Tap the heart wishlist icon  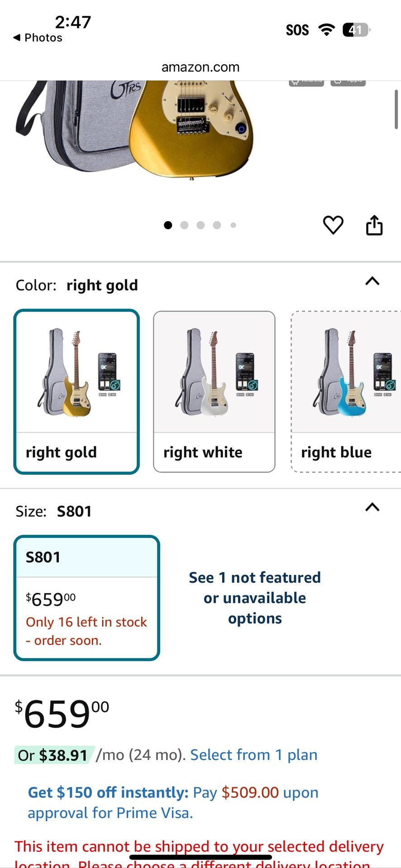[x=333, y=225]
